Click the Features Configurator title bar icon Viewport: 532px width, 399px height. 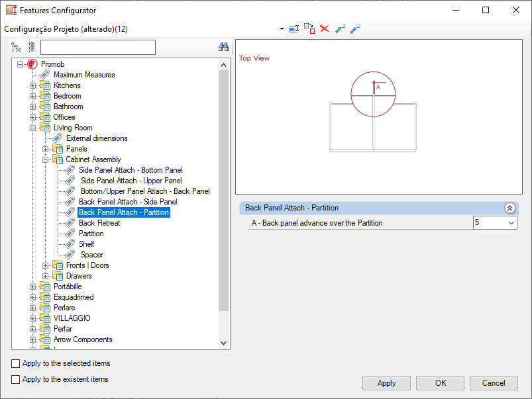[11, 10]
